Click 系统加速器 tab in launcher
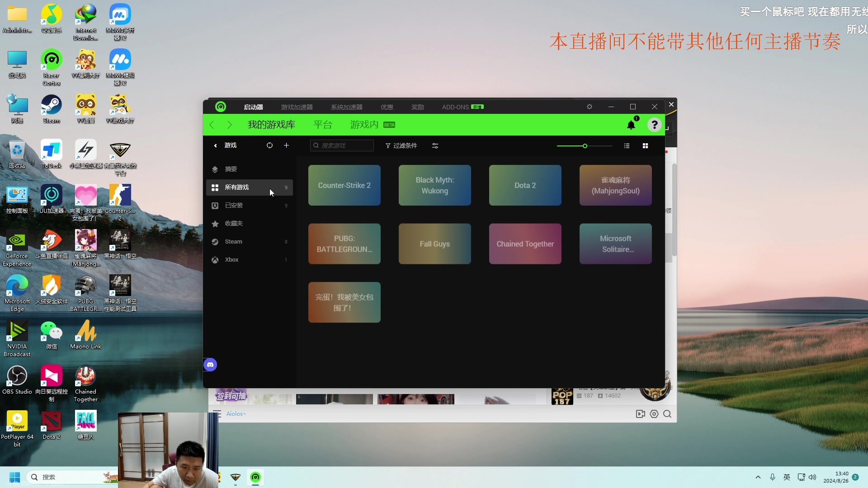The image size is (868, 488). [x=346, y=107]
